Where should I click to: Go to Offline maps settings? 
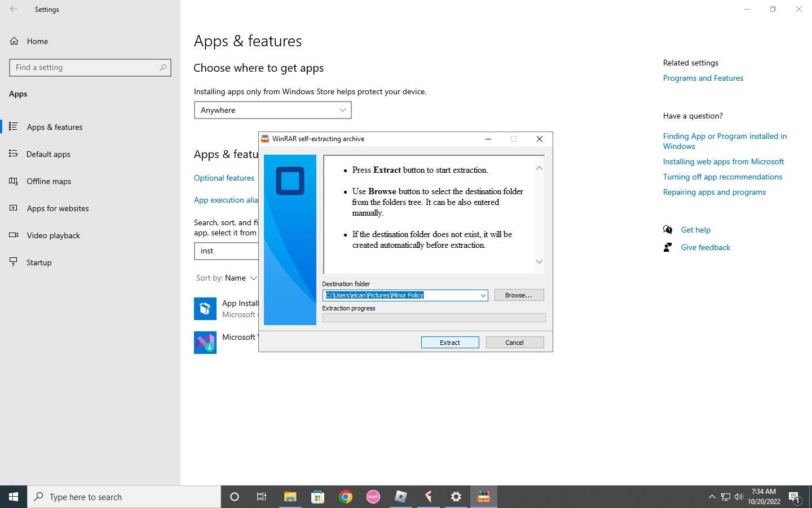tap(49, 181)
